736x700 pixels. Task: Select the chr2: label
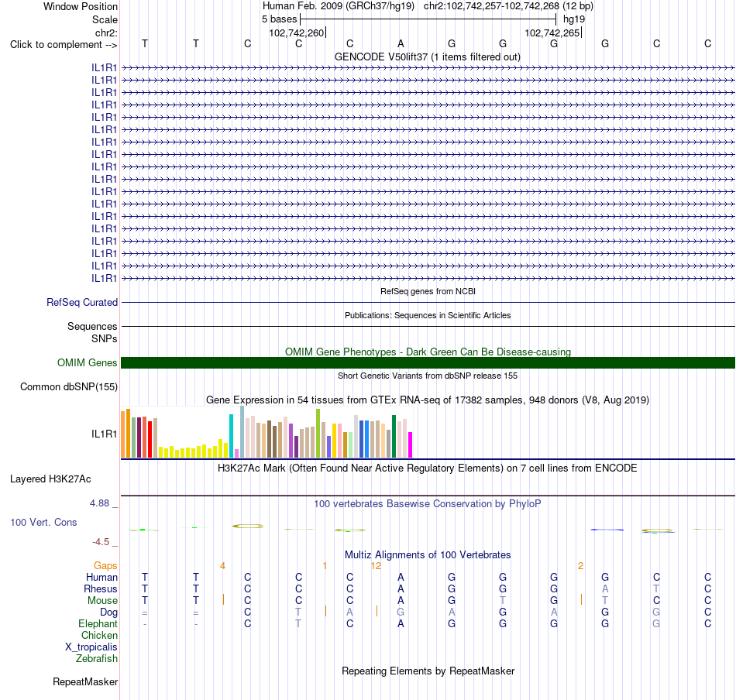pyautogui.click(x=106, y=33)
